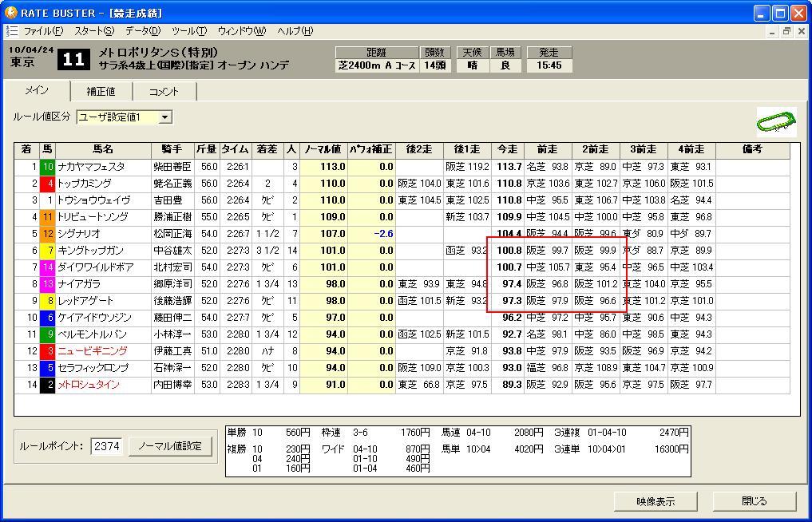Click the 備考 column header
The height and width of the screenshot is (522, 812).
click(x=752, y=150)
